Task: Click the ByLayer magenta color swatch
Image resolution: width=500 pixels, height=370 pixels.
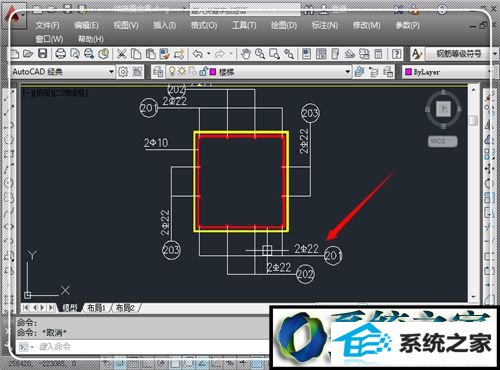Action: click(408, 72)
